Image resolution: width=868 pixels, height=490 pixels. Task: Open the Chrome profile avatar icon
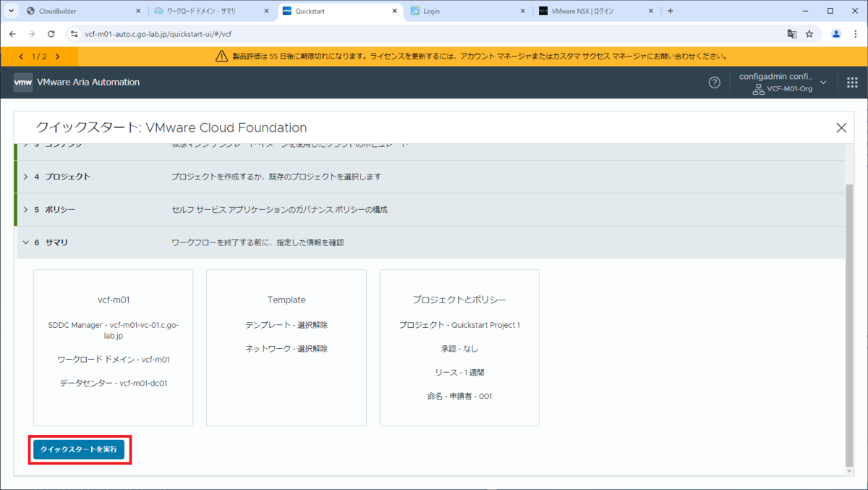(x=836, y=34)
